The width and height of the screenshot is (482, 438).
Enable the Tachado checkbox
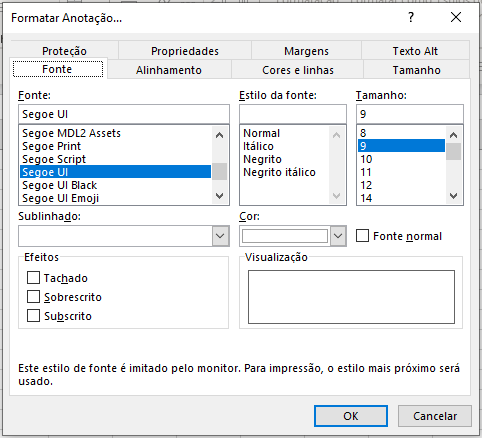(x=33, y=277)
